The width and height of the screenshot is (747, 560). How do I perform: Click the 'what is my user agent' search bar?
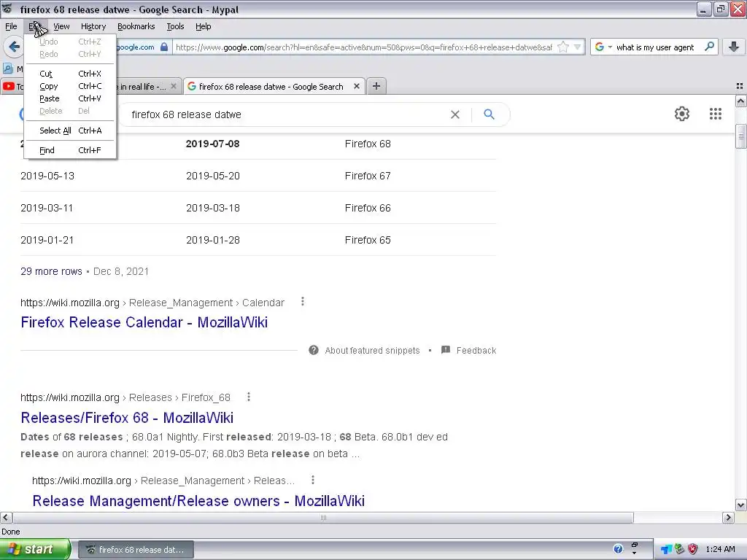click(x=657, y=47)
